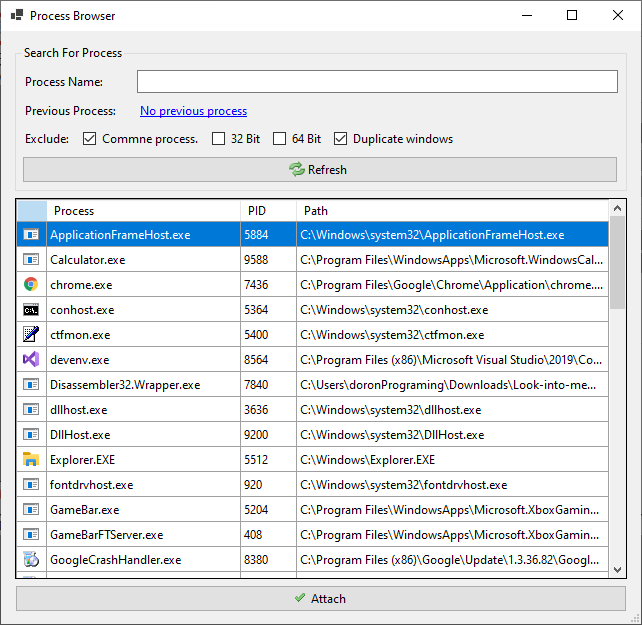Click the Visual Studio icon for devenv.exe

pos(31,359)
